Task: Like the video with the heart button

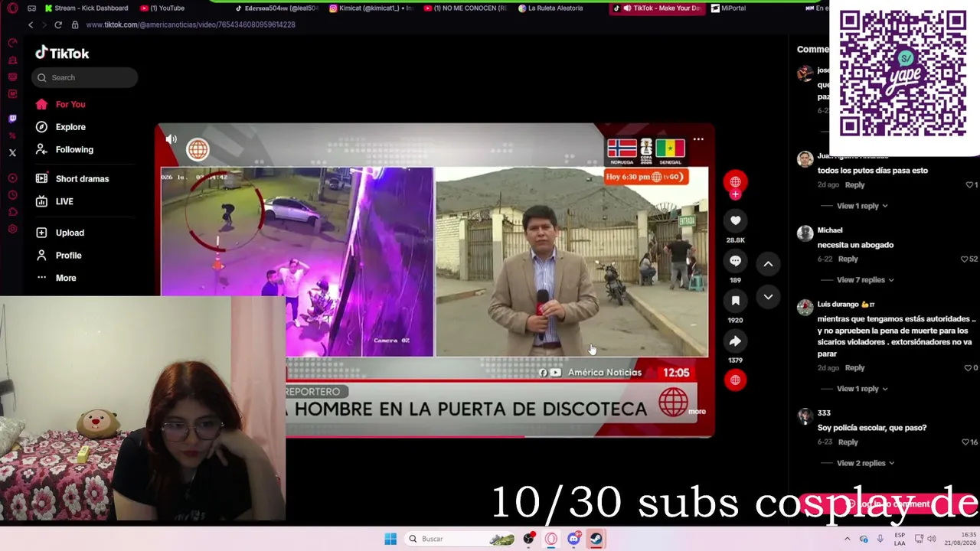Action: tap(735, 221)
